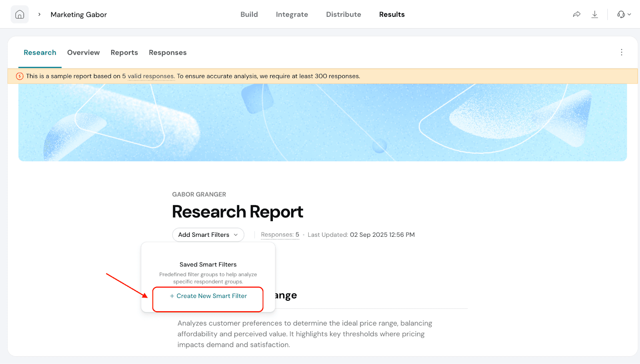
Task: Select the Results tab
Action: (392, 14)
